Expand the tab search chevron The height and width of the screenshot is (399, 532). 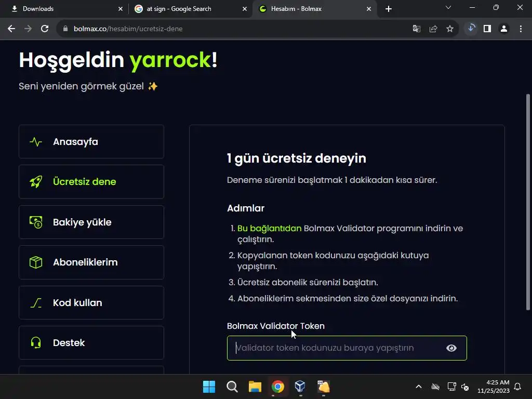point(448,7)
